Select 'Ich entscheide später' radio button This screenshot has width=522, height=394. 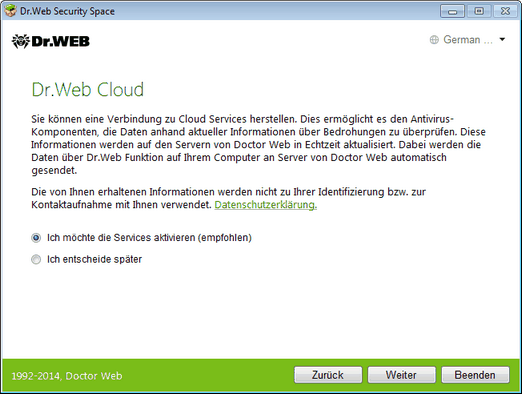36,259
